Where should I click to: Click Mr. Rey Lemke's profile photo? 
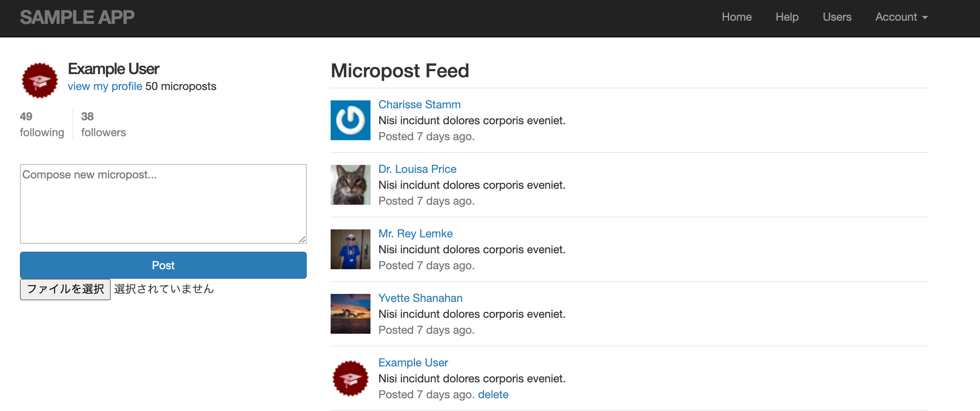click(350, 249)
